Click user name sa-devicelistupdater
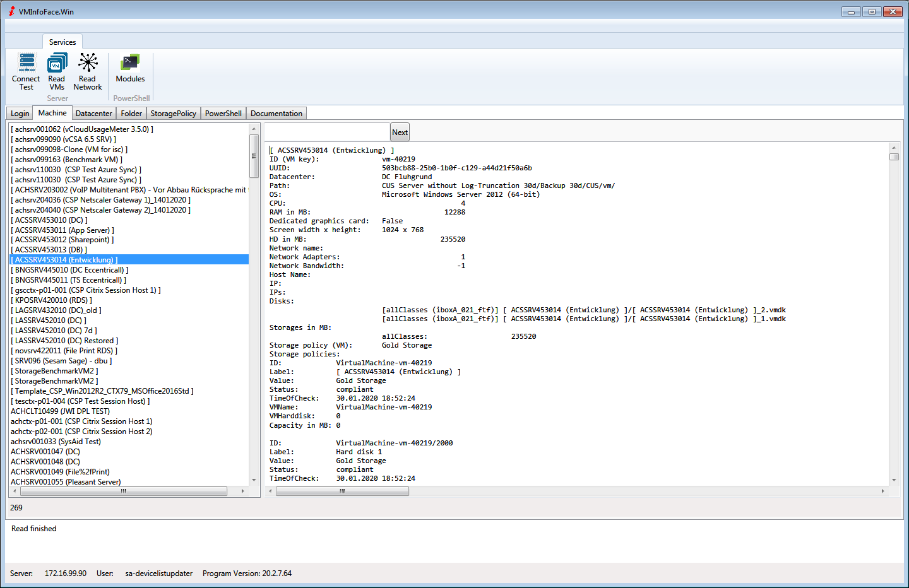Screen dimensions: 909x588 pyautogui.click(x=159, y=573)
